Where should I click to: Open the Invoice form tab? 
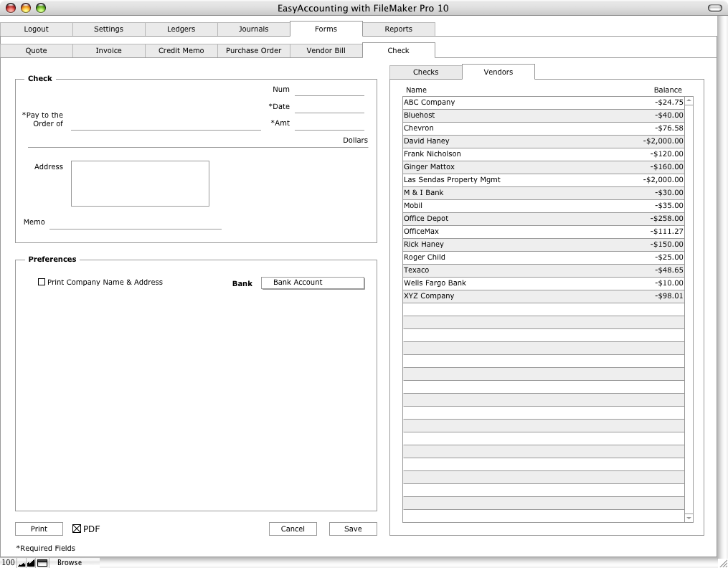pyautogui.click(x=108, y=51)
